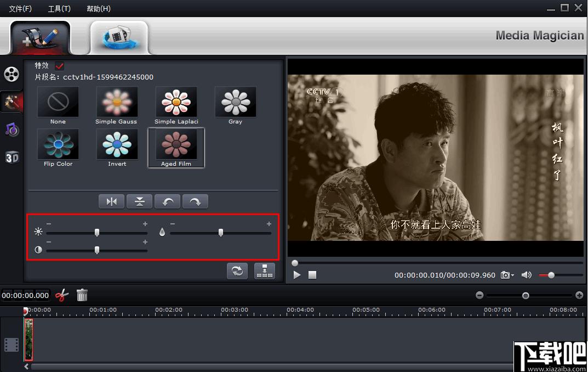Open the music note audio sidebar icon
The width and height of the screenshot is (588, 372).
click(12, 129)
